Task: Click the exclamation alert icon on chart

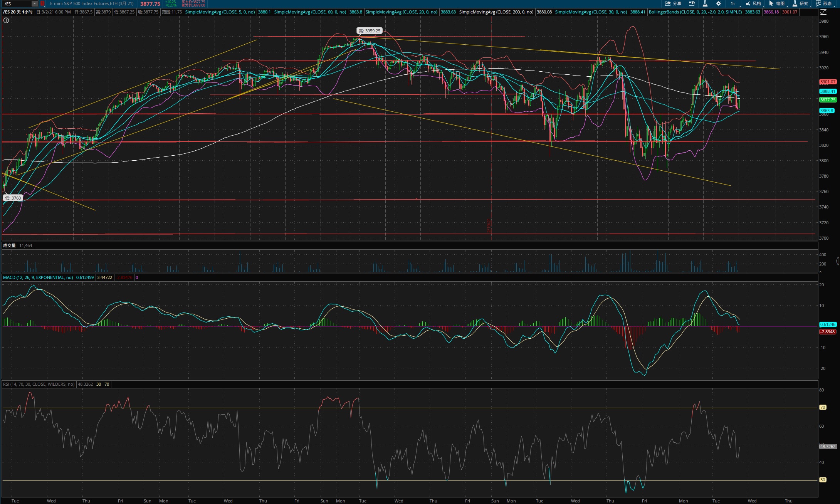Action: pyautogui.click(x=6, y=20)
